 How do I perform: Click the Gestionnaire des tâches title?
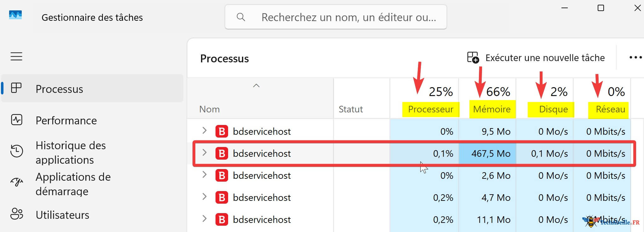click(92, 17)
